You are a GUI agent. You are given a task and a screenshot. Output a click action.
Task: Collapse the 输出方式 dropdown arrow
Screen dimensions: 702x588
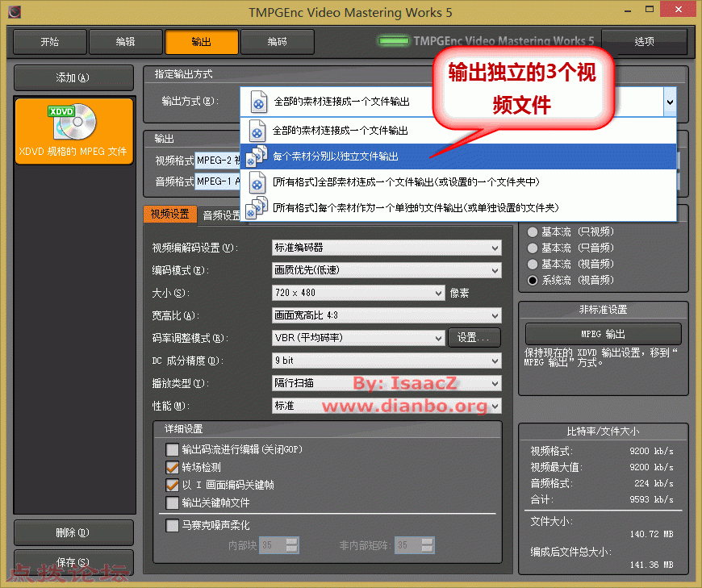(x=670, y=102)
